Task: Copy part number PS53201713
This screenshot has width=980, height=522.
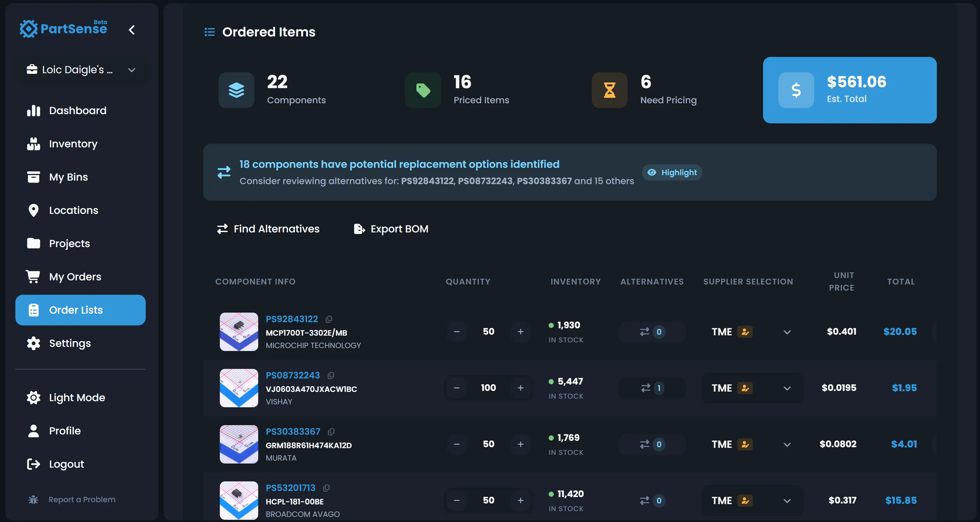Action: (327, 488)
